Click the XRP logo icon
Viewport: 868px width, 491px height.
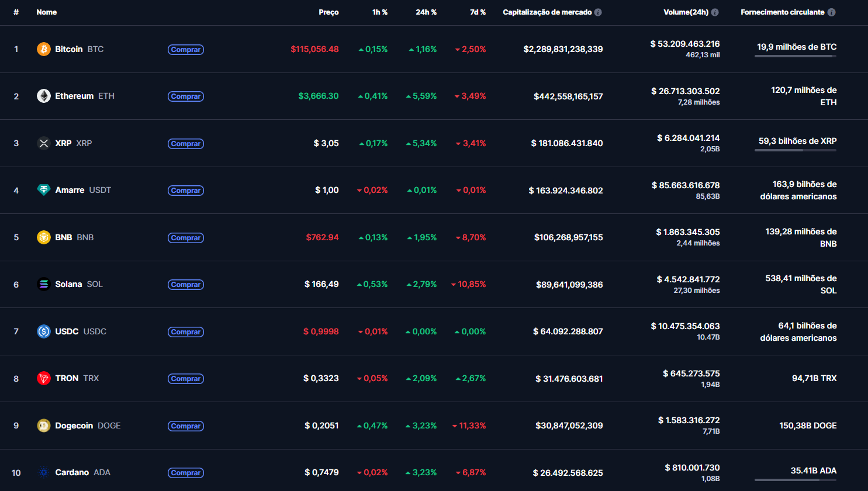[44, 143]
